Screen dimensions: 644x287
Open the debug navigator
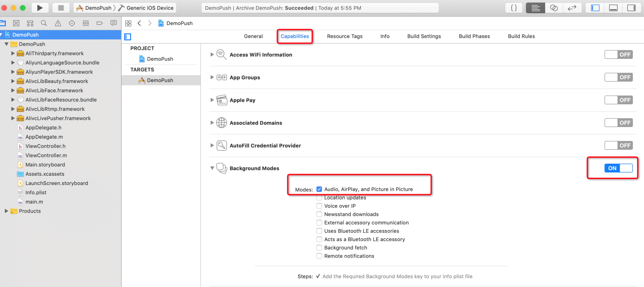click(x=86, y=23)
